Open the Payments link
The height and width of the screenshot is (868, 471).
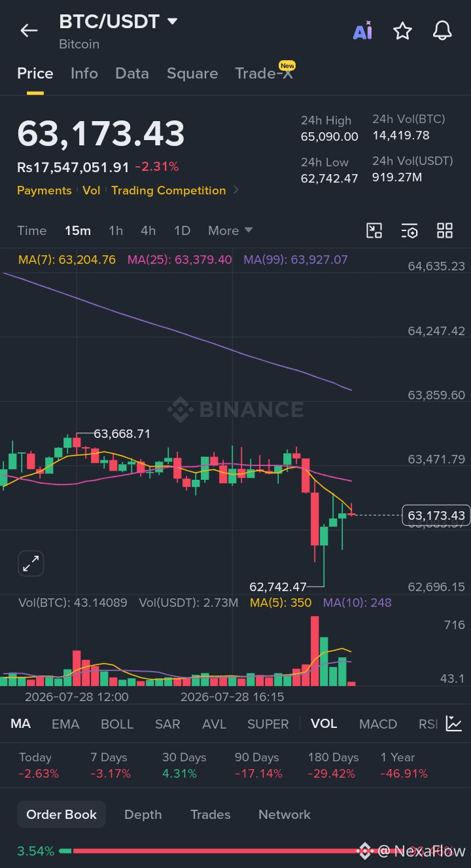pos(44,190)
